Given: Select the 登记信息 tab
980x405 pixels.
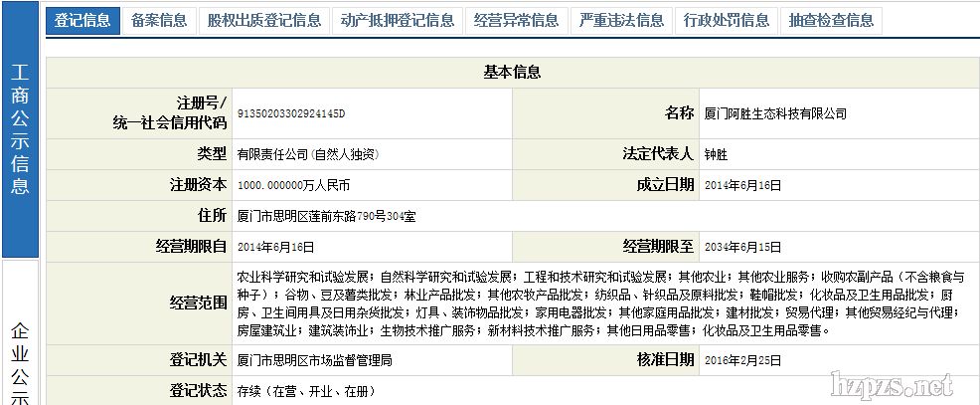Looking at the screenshot, I should pyautogui.click(x=82, y=20).
